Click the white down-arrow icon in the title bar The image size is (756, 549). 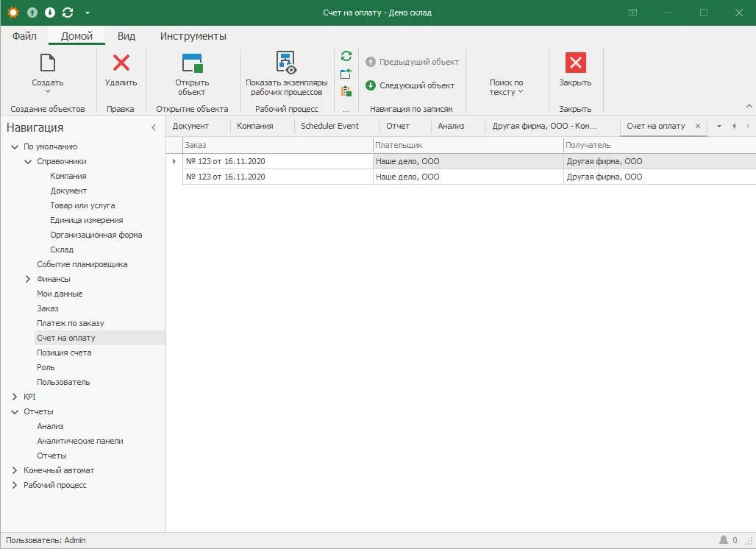(50, 13)
